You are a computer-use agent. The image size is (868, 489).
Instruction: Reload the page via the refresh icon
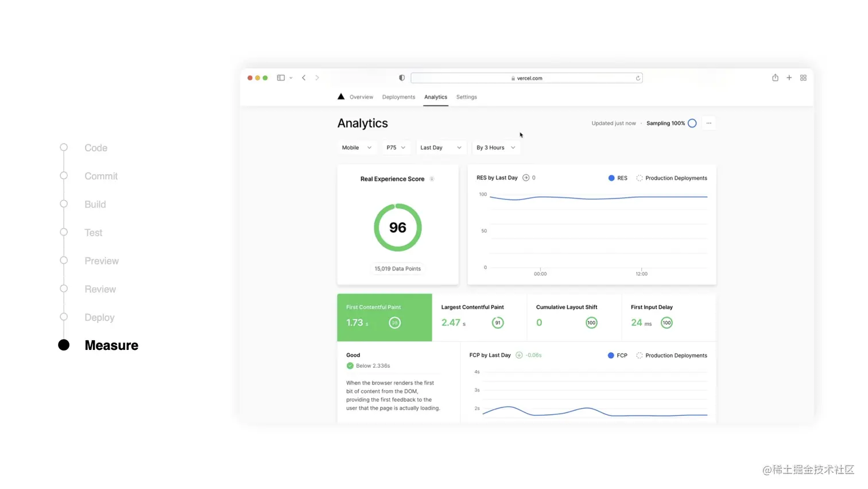(638, 78)
